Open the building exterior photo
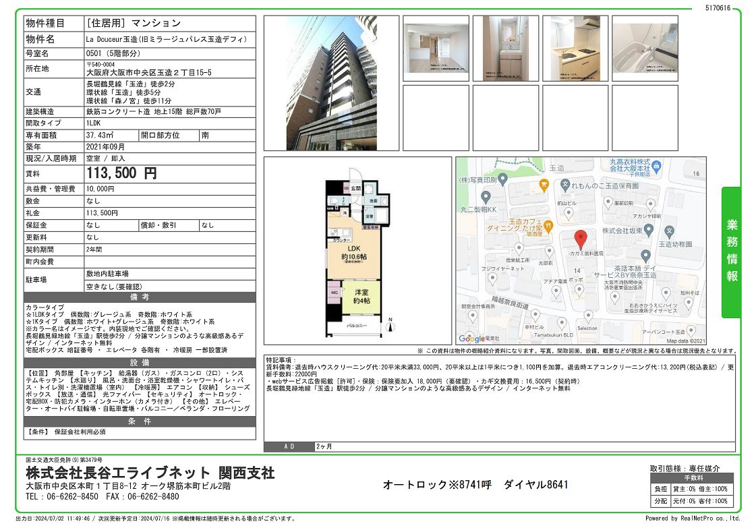The image size is (756, 532). (x=320, y=83)
